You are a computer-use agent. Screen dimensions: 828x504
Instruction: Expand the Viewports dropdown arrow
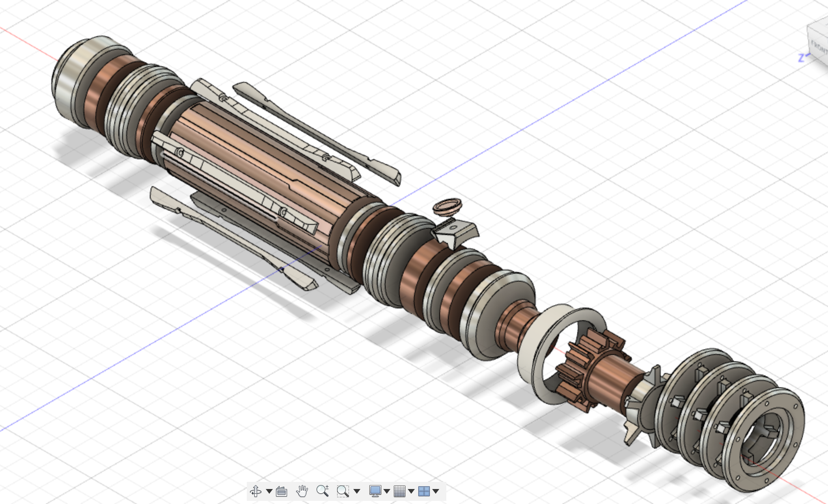(x=436, y=491)
